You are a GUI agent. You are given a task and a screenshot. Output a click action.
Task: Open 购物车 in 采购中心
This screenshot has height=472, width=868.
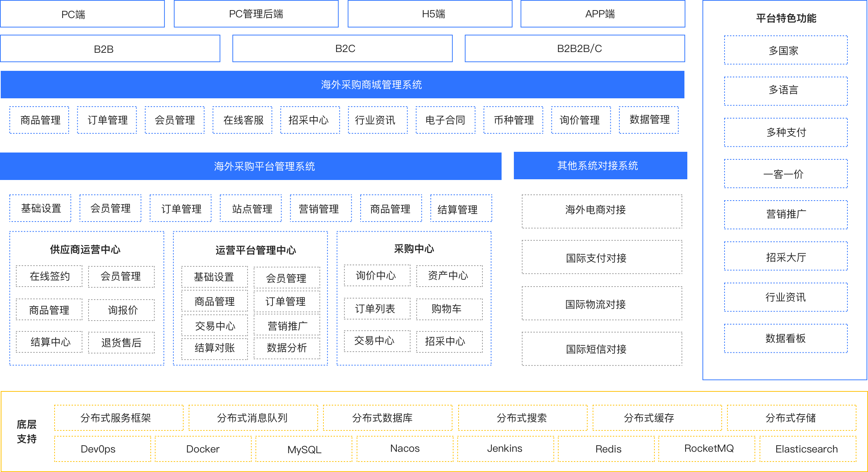click(449, 309)
